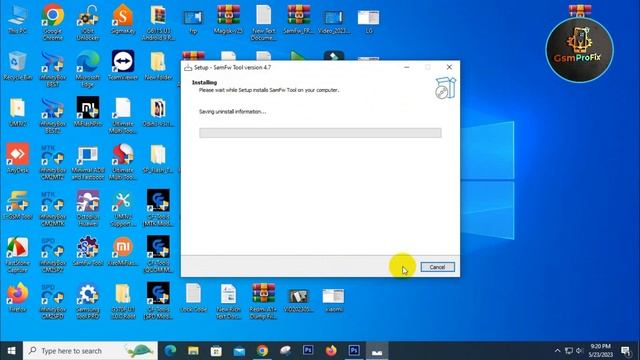Launch Firefox desktop shortcut
640x360 pixels.
[18, 297]
